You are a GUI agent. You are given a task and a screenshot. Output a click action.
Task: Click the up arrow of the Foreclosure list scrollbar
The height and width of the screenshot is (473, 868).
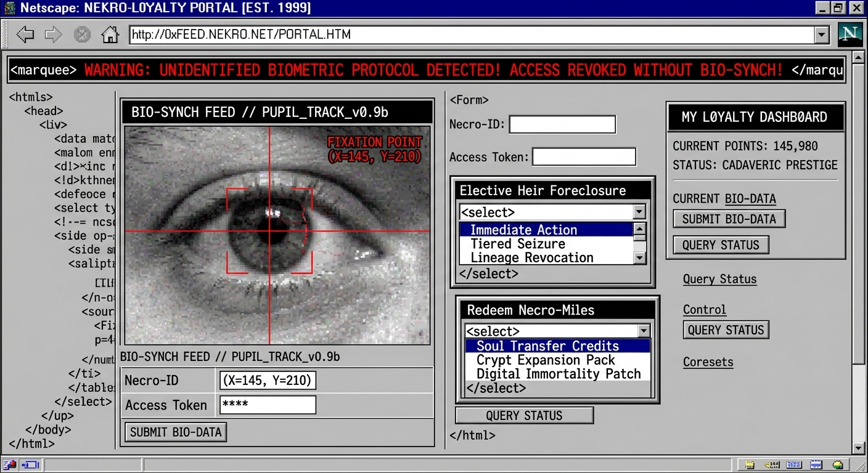tap(639, 229)
